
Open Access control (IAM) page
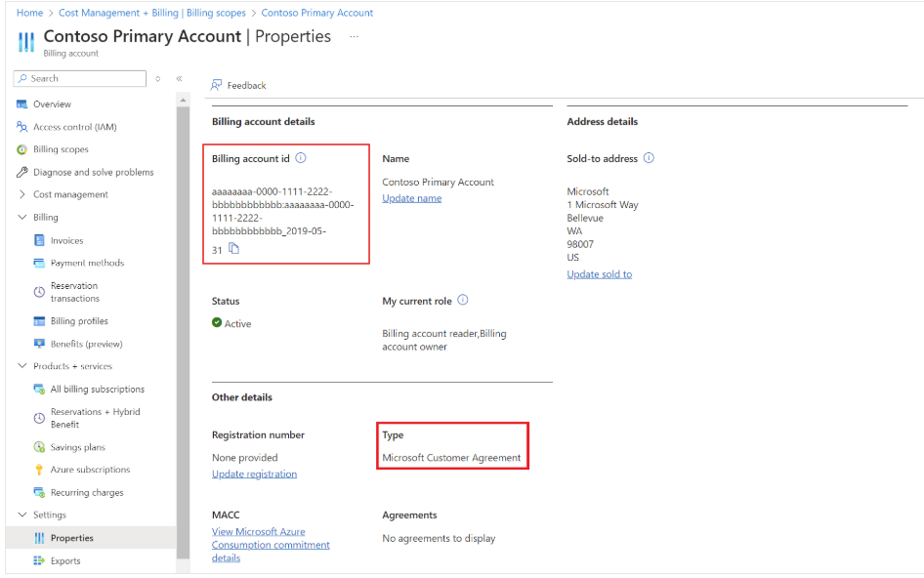(75, 127)
